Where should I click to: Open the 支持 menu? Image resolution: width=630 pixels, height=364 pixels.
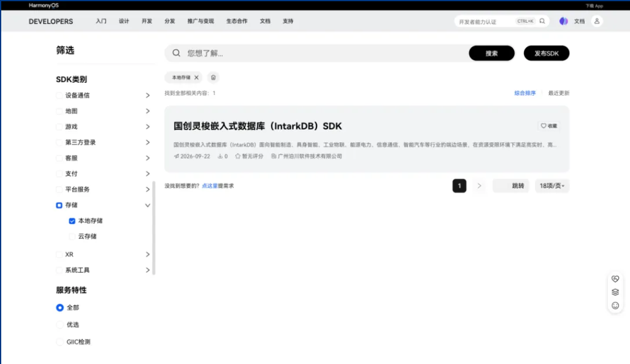[288, 21]
